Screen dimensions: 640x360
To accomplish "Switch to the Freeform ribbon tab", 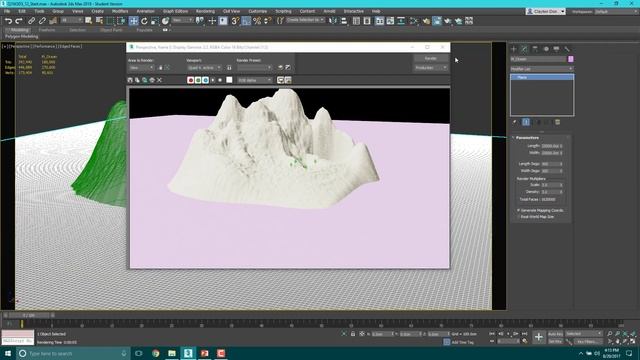I will click(x=47, y=30).
